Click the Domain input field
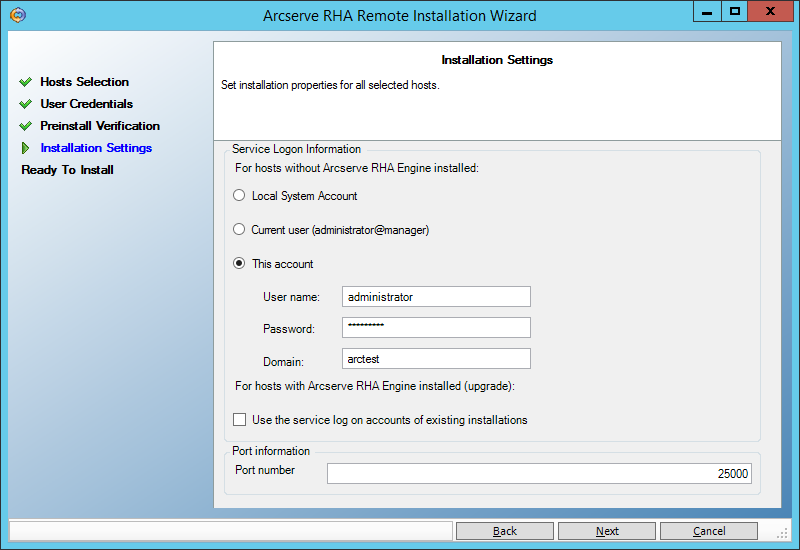The image size is (800, 550). pos(436,359)
